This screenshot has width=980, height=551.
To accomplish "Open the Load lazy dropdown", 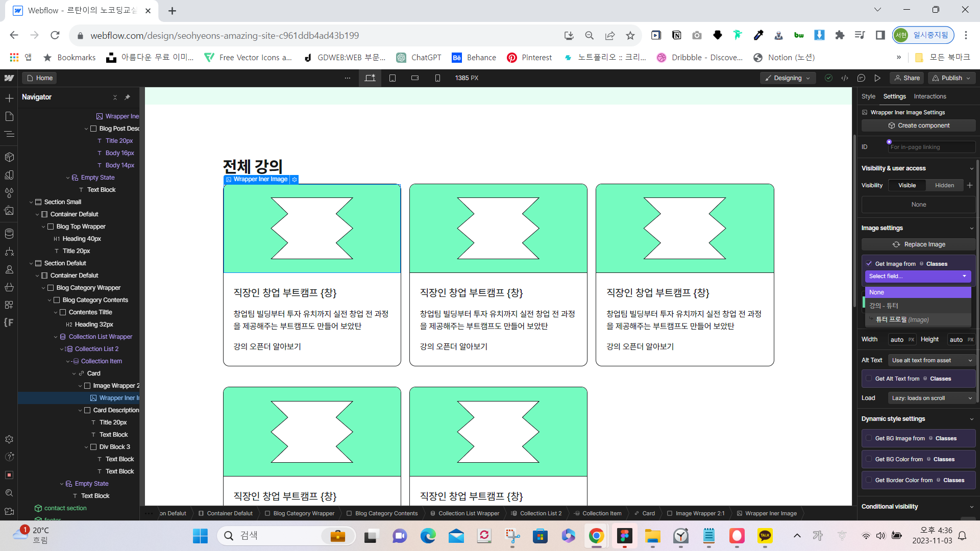I will pos(932,398).
